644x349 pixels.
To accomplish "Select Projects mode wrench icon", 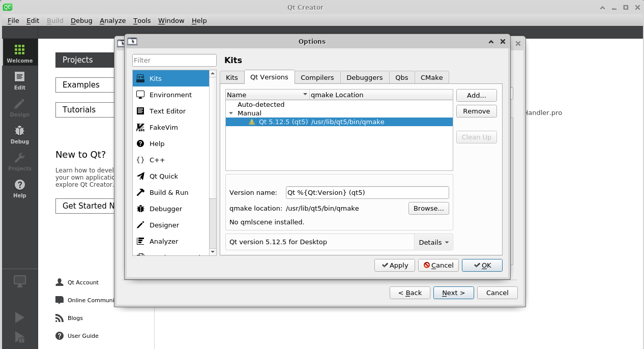I will tap(19, 158).
